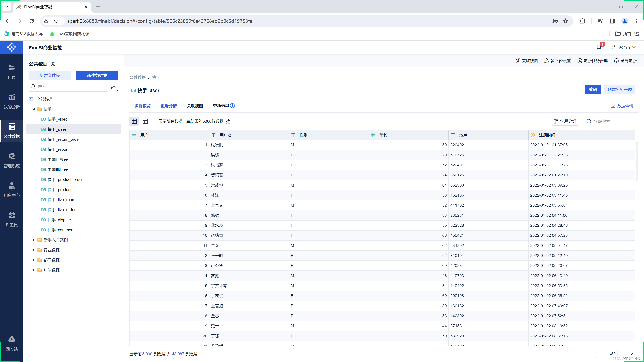
Task: Open 公共数据 settings gear icon
Action: [53, 64]
